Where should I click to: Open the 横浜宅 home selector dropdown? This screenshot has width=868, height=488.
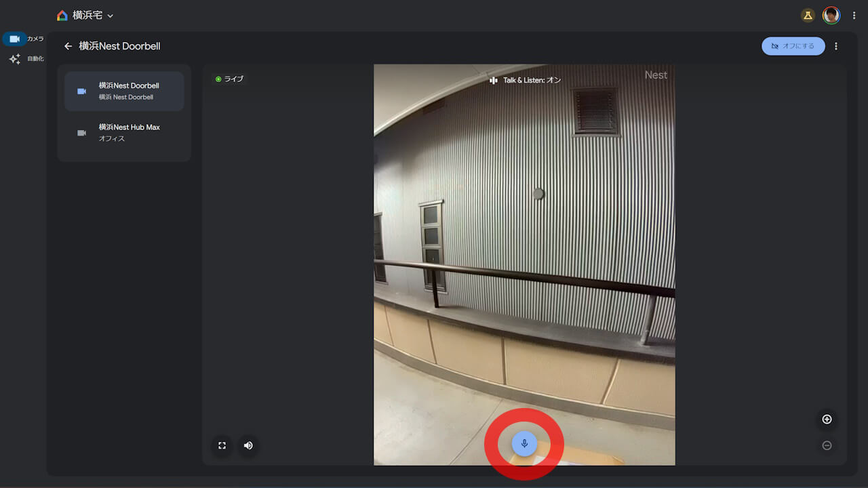pyautogui.click(x=110, y=16)
